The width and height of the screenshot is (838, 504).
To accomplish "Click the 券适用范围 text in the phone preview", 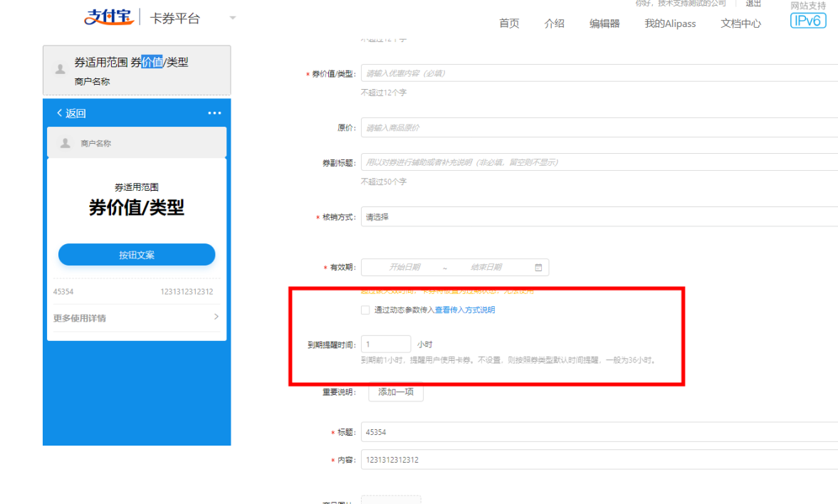I will pyautogui.click(x=136, y=187).
